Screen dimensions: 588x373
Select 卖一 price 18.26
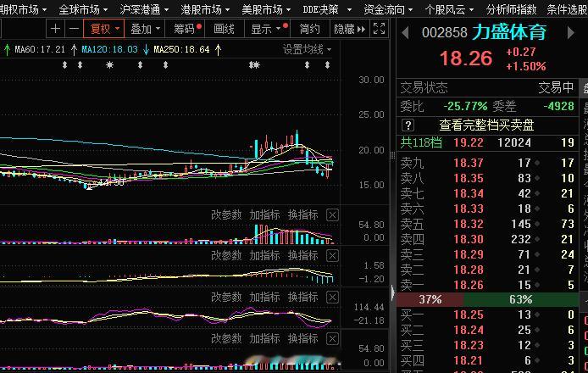pyautogui.click(x=469, y=285)
